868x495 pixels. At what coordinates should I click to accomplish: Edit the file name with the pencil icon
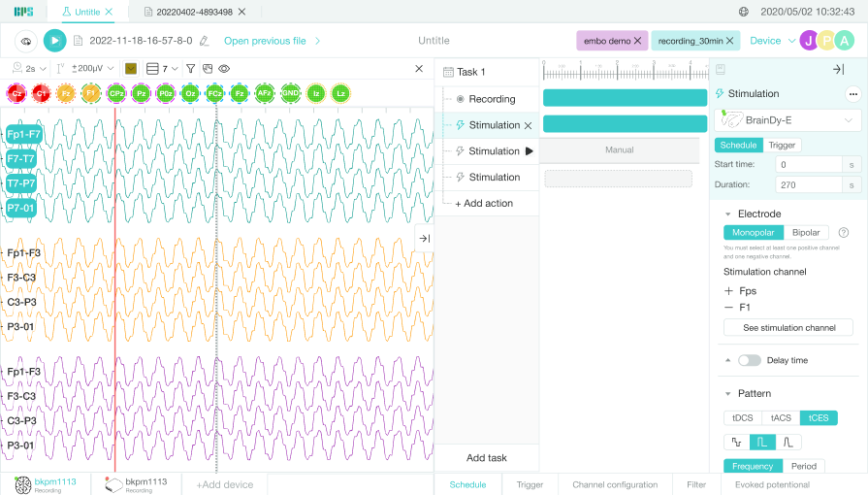205,41
